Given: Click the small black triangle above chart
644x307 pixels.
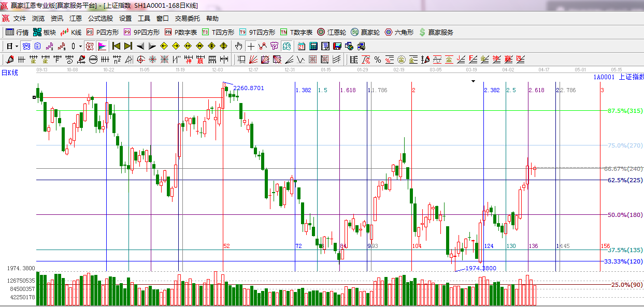Looking at the screenshot, I should coord(473,81).
